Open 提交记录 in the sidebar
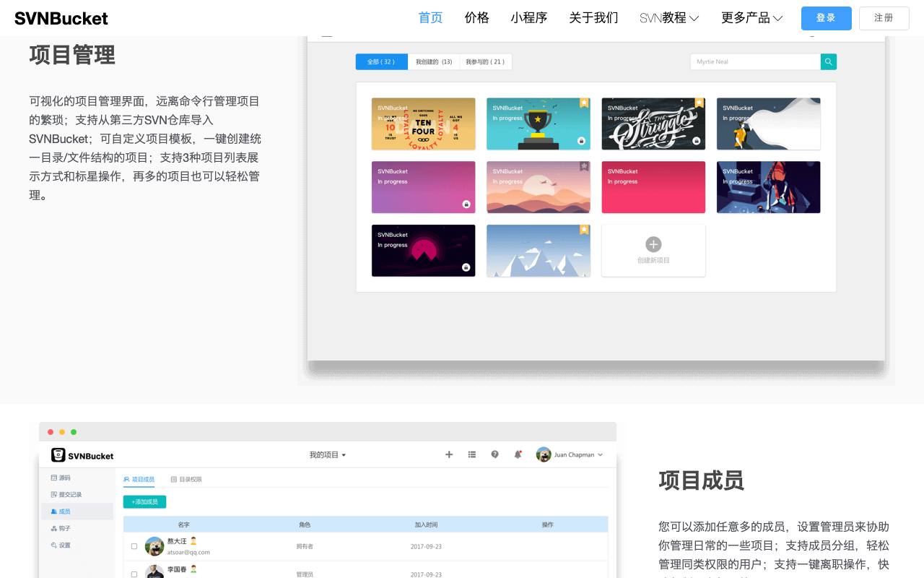This screenshot has width=924, height=578. pyautogui.click(x=66, y=495)
